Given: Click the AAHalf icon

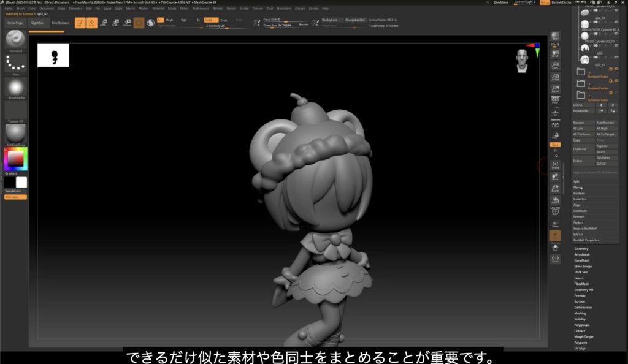Looking at the screenshot, I should click(x=555, y=89).
